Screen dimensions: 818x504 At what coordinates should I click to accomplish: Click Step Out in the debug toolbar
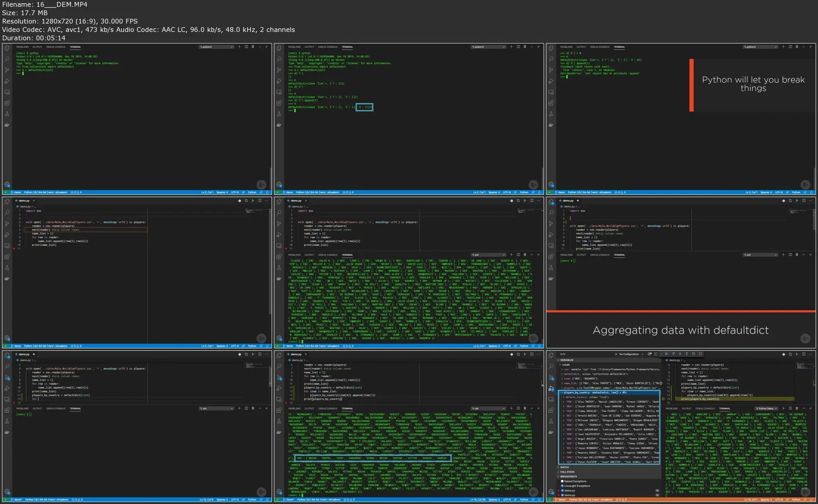pyautogui.click(x=687, y=354)
